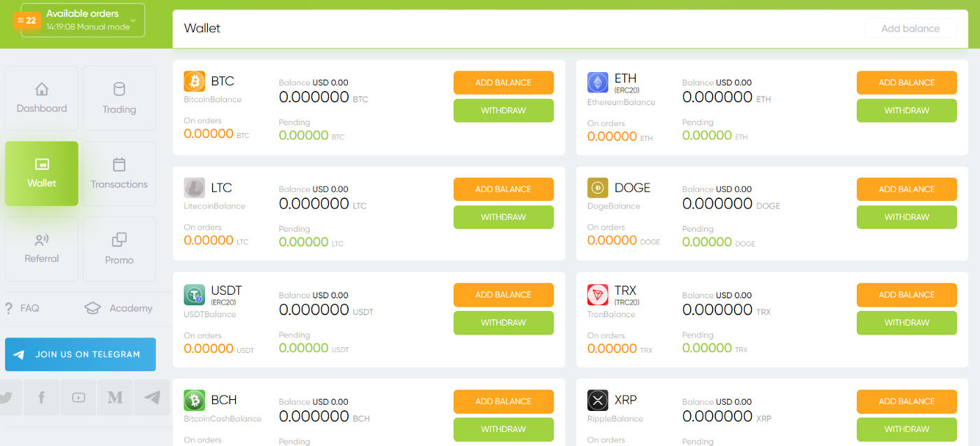Withdraw from LTC wallet
The image size is (980, 446).
click(x=503, y=217)
